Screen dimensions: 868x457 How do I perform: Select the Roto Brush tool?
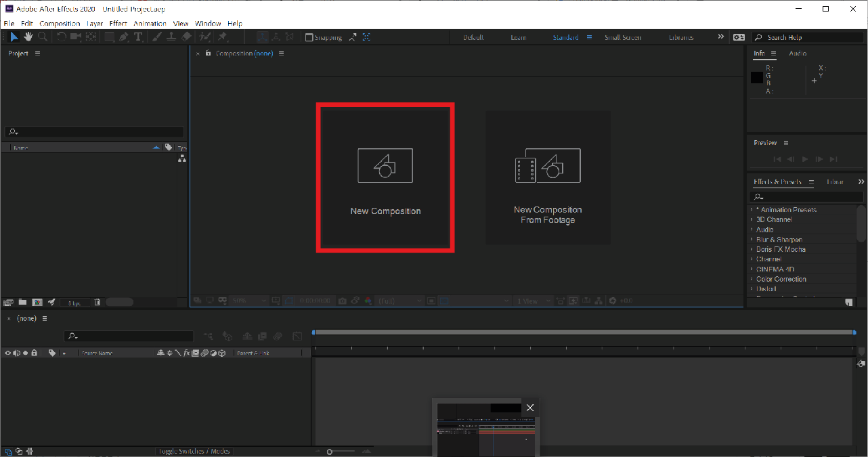[x=204, y=37]
